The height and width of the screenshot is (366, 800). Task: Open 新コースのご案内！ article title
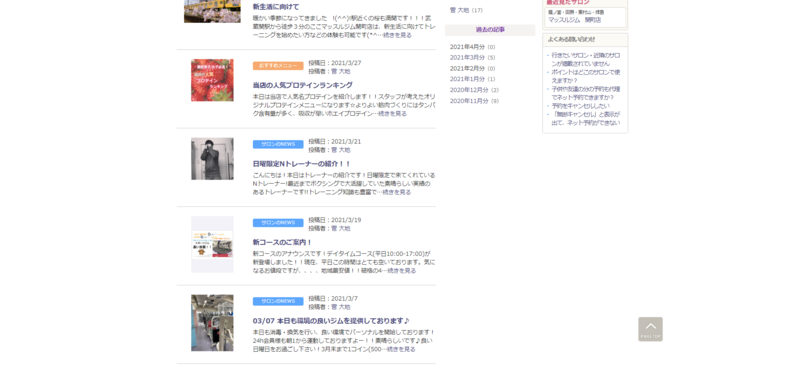click(282, 242)
